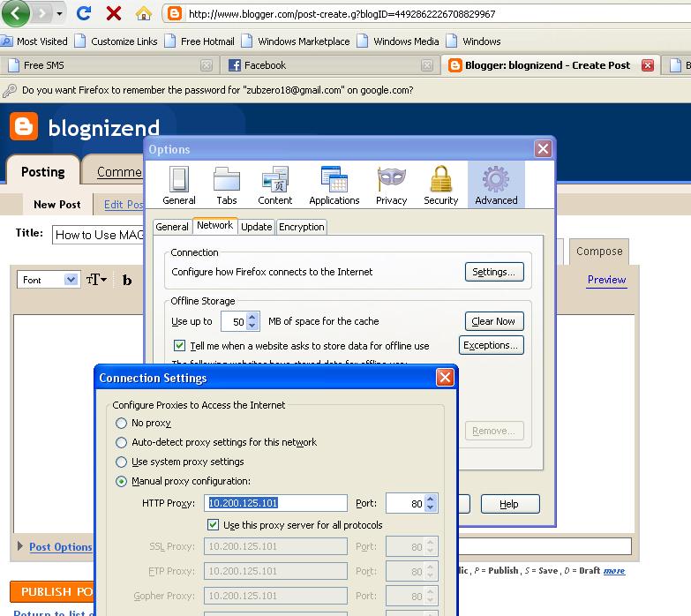Viewport: 691px width, 616px height.
Task: Click the HTTP Proxy address field
Action: (275, 503)
